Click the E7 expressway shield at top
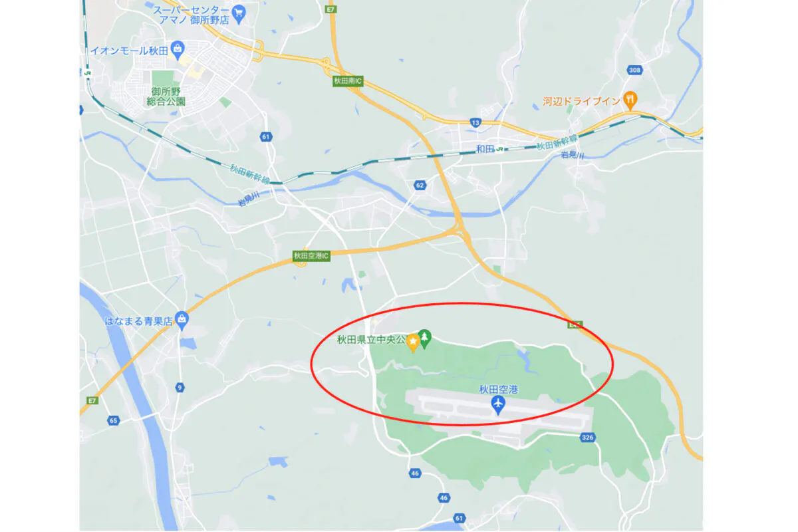Screen dimensions: 798x532 330,10
